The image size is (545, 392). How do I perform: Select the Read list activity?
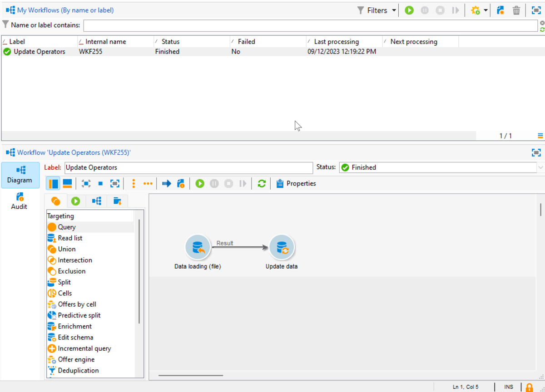pos(91,238)
